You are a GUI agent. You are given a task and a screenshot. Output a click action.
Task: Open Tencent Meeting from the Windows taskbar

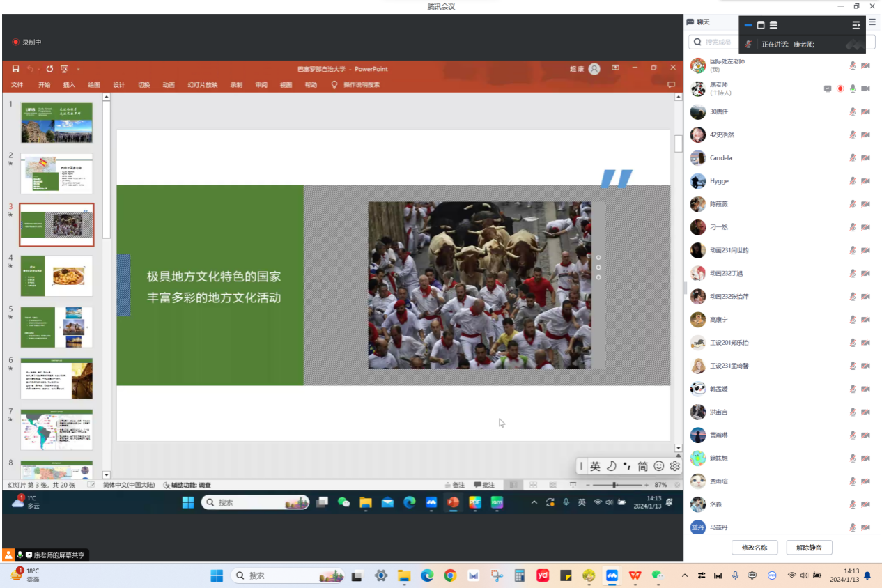click(x=612, y=575)
